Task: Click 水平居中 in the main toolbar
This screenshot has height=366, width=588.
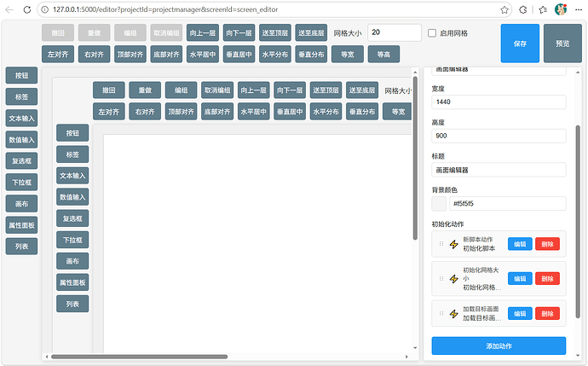Action: point(203,55)
